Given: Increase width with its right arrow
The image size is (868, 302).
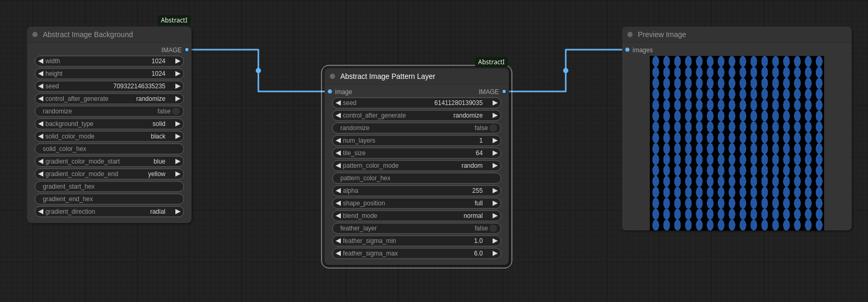Looking at the screenshot, I should pyautogui.click(x=177, y=61).
